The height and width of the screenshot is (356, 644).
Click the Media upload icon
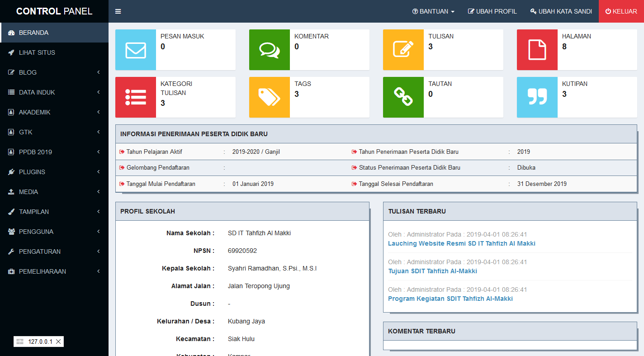click(11, 192)
